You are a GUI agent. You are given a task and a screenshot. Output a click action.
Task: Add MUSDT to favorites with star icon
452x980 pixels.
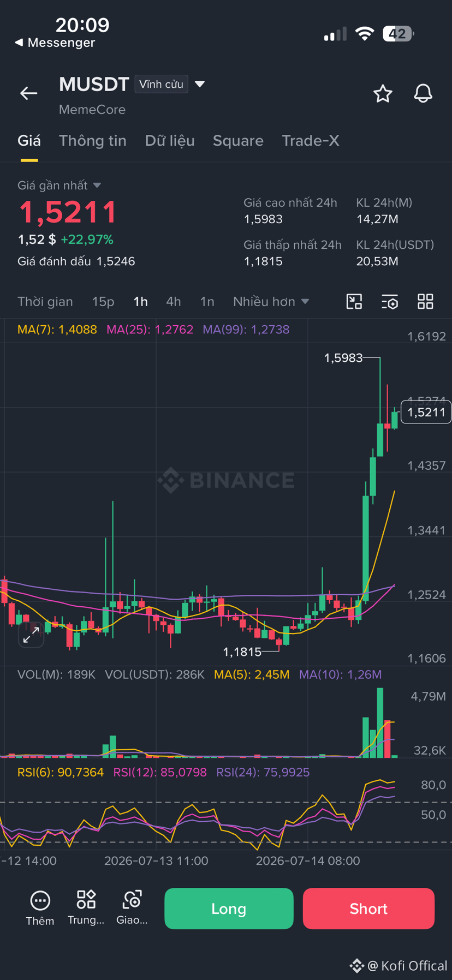pos(383,94)
